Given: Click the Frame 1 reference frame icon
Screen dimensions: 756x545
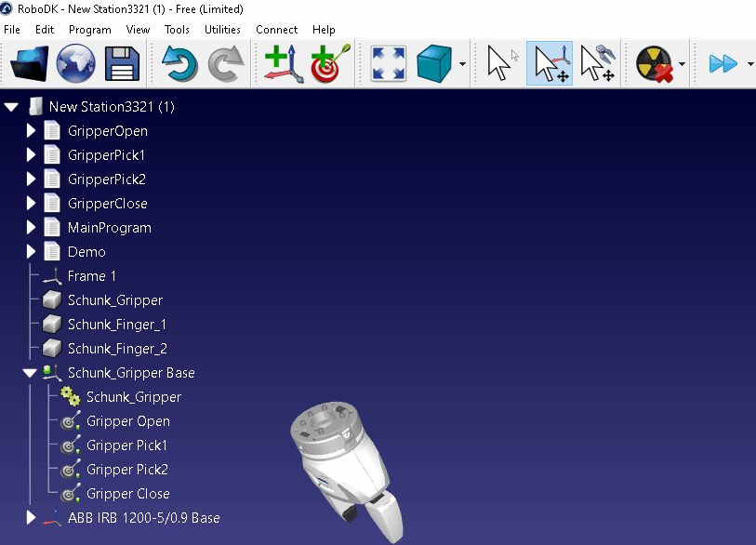Looking at the screenshot, I should click(52, 276).
